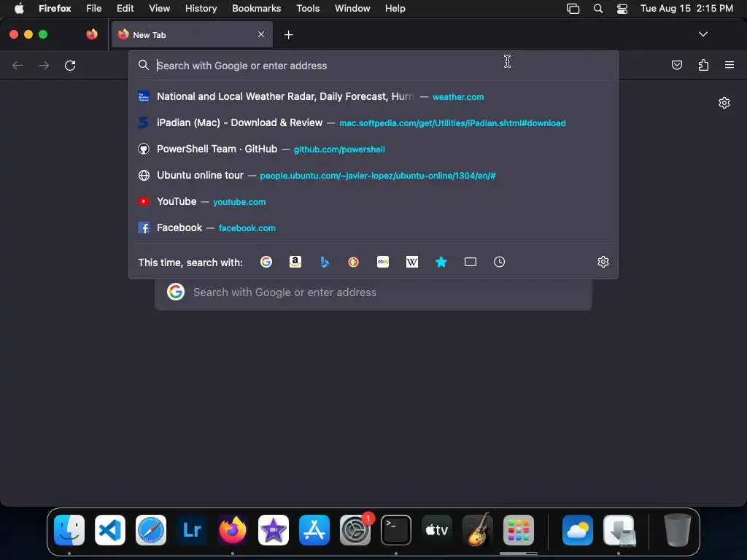Open Ubuntu online tour suggestion
The image size is (747, 560).
(x=373, y=175)
